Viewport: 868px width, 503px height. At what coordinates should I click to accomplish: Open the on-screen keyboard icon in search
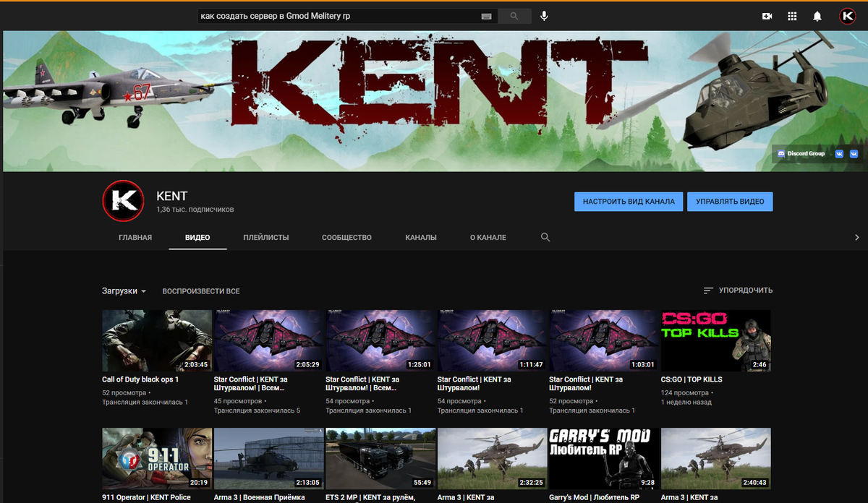point(486,16)
